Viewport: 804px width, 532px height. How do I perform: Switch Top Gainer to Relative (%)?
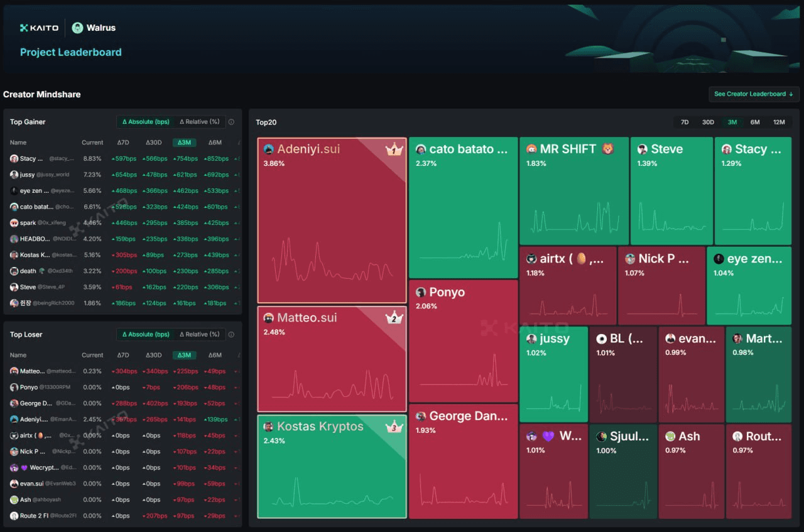199,122
